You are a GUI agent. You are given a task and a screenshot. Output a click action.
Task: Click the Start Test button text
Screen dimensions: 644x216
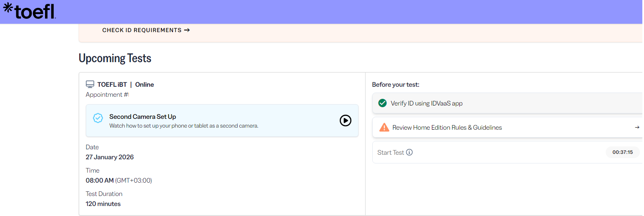[391, 153]
